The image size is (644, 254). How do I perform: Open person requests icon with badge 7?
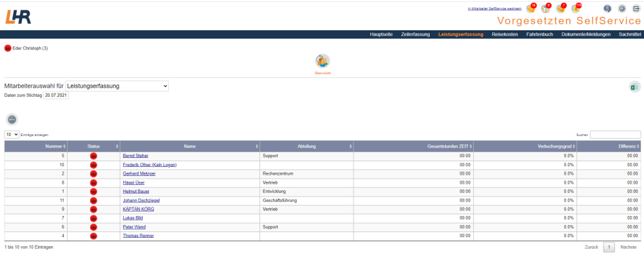561,8
